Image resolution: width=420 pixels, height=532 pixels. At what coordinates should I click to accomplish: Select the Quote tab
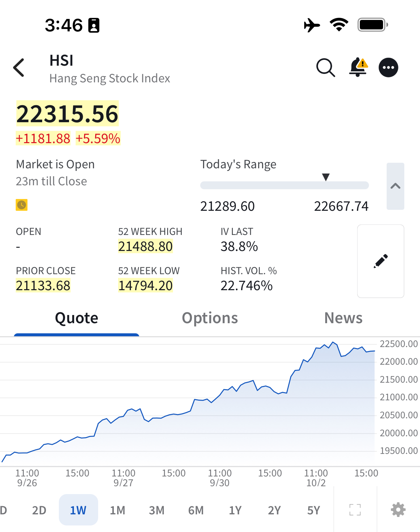(x=77, y=318)
